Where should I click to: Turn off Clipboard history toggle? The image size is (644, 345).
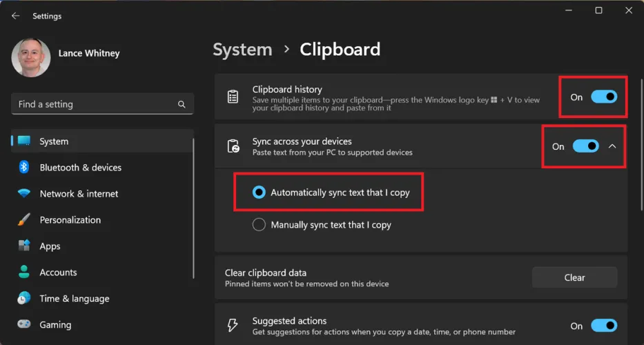coord(603,97)
